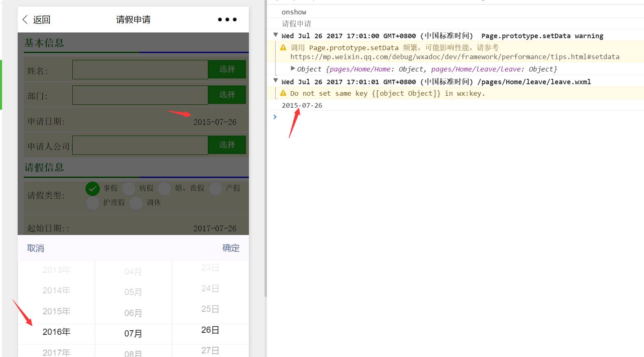
Task: Pick 25日 in the day column
Action: [210, 309]
